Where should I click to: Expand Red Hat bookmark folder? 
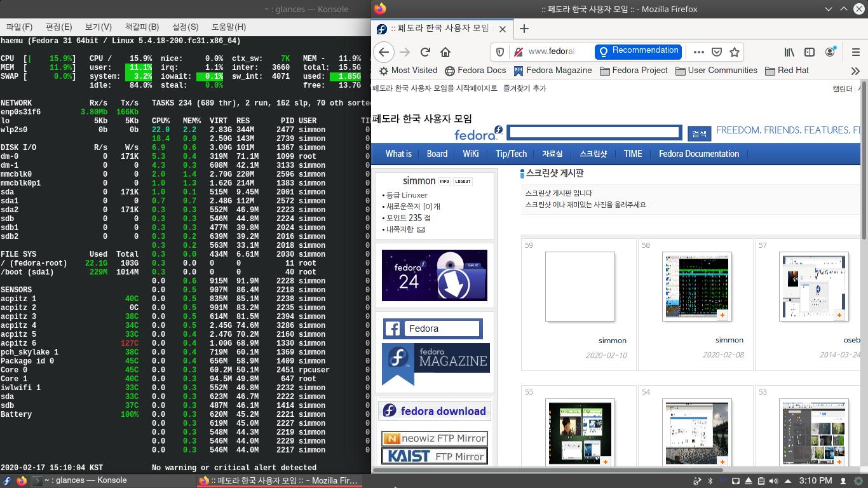tap(787, 71)
